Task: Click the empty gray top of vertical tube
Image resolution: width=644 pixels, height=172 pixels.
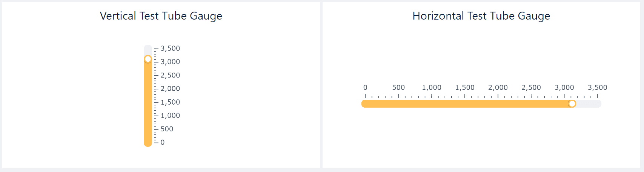Action: [x=148, y=50]
